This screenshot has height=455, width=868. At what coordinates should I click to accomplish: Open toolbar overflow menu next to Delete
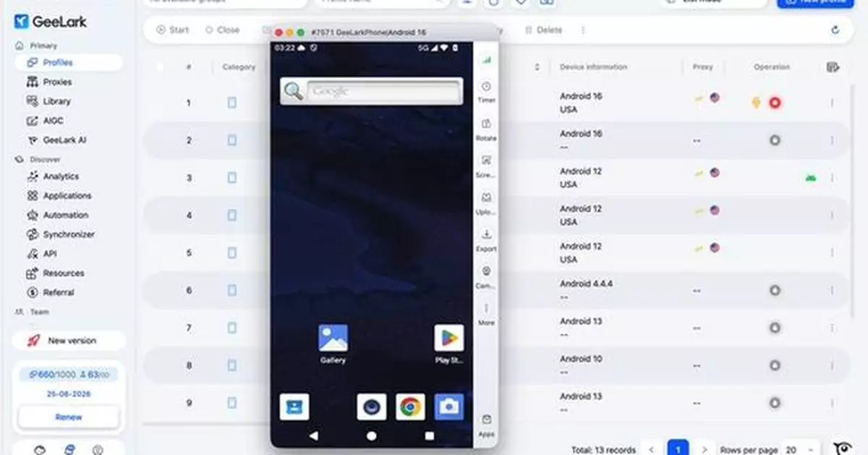click(583, 30)
